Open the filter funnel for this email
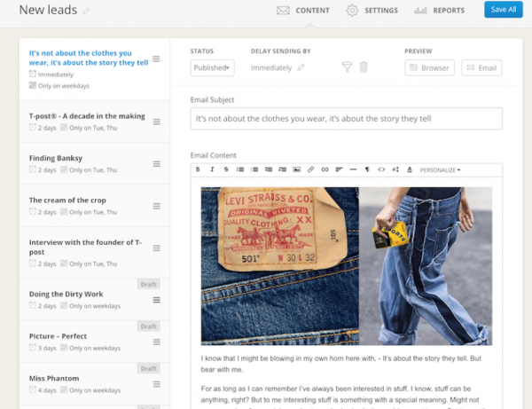The image size is (532, 409). [347, 67]
